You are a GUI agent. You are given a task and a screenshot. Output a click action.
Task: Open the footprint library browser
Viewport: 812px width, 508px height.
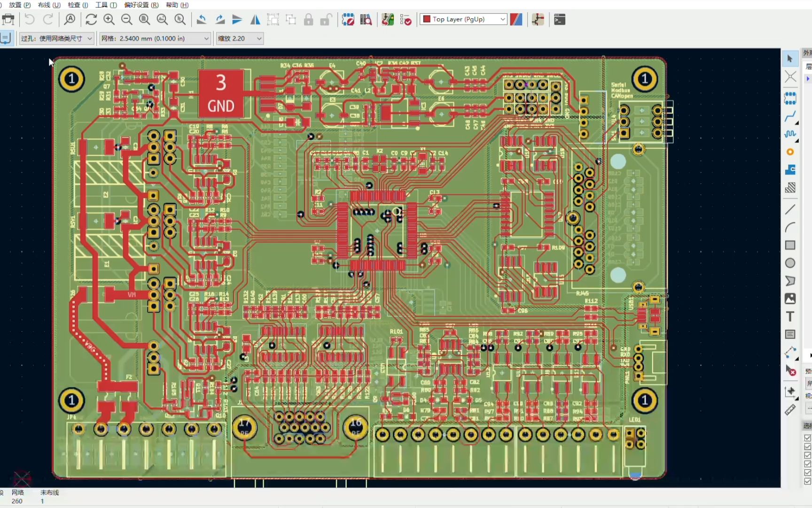366,19
